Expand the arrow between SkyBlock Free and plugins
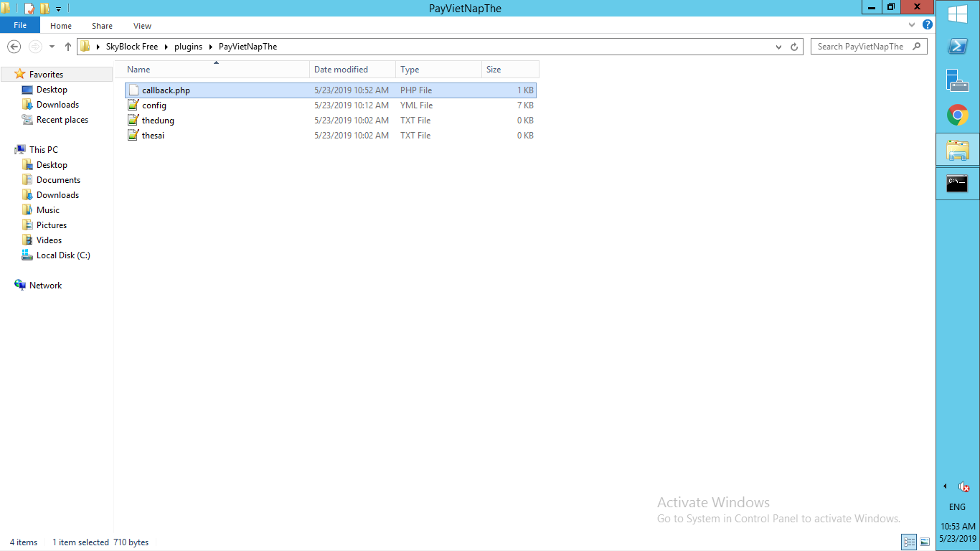The width and height of the screenshot is (980, 551). click(166, 47)
